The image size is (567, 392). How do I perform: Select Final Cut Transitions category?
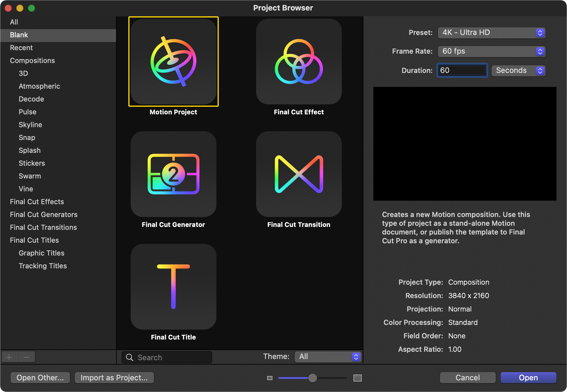click(58, 228)
